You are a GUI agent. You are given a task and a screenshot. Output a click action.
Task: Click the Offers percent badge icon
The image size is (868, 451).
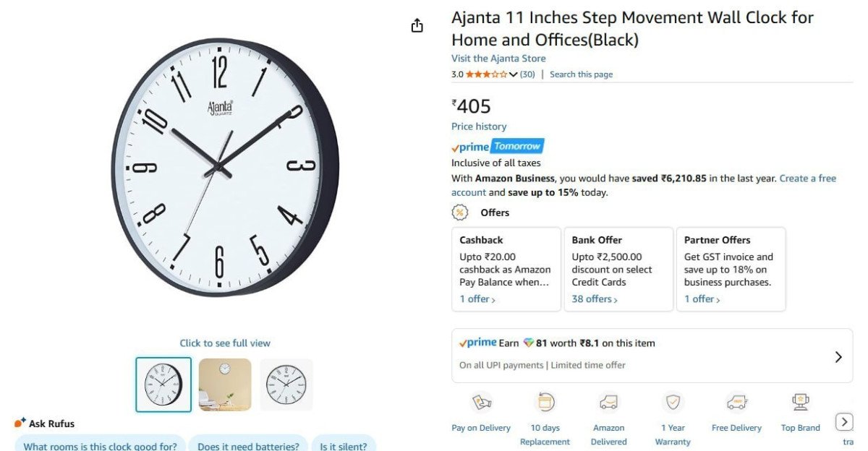click(460, 212)
